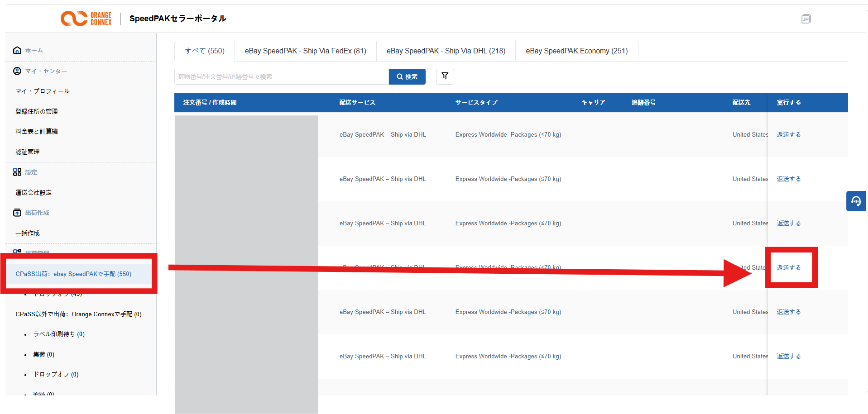Open the ホーム menu item
Screen dimensions: 868x414
click(x=34, y=51)
